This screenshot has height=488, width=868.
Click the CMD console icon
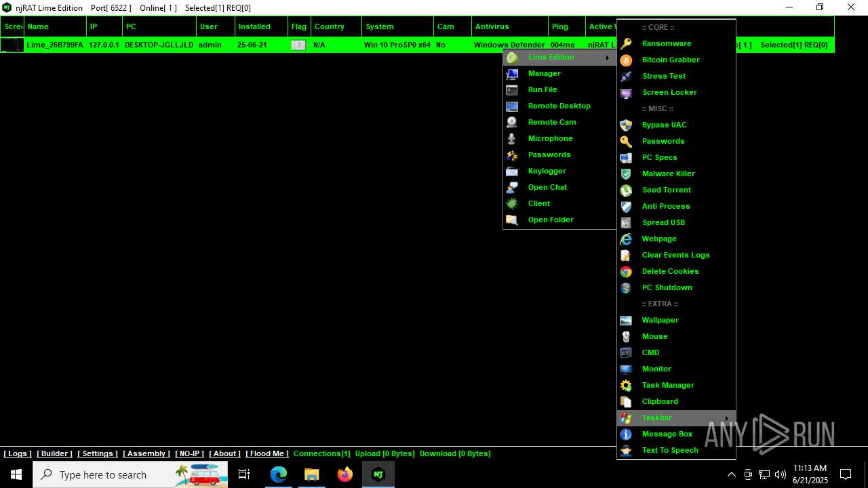click(x=626, y=352)
